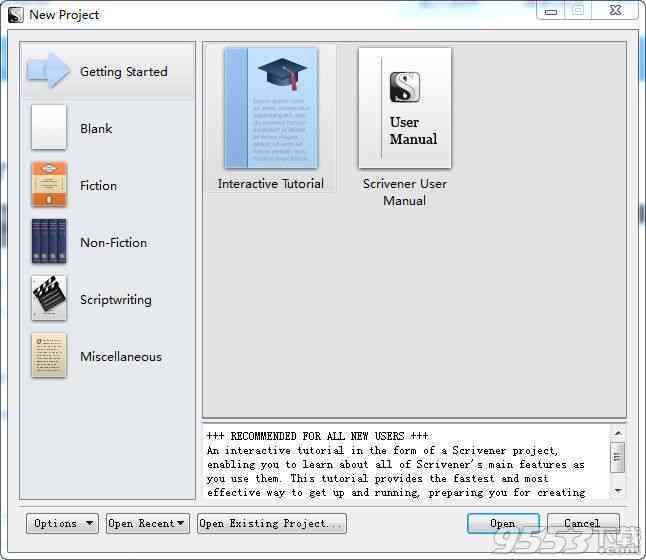Select the Scrivener User Manual thumbnail

point(405,108)
